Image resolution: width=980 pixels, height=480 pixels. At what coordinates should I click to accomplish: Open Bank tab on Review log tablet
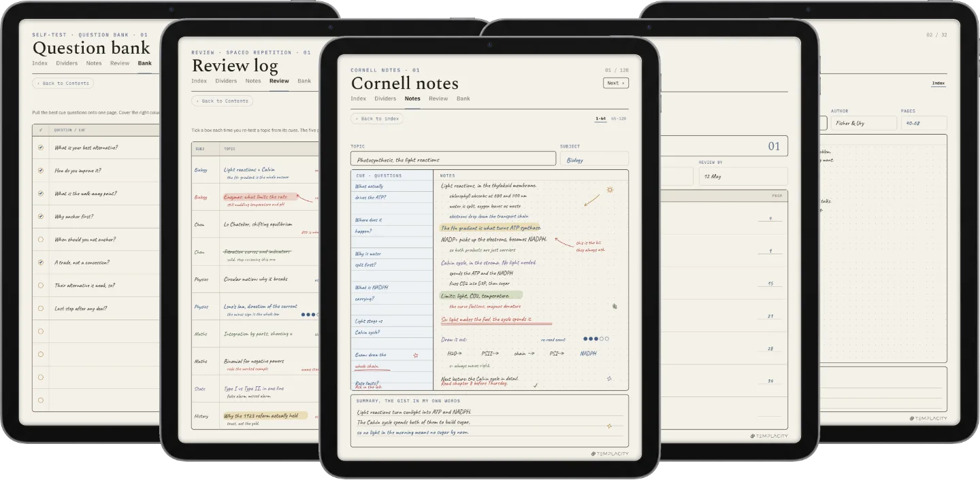click(304, 81)
